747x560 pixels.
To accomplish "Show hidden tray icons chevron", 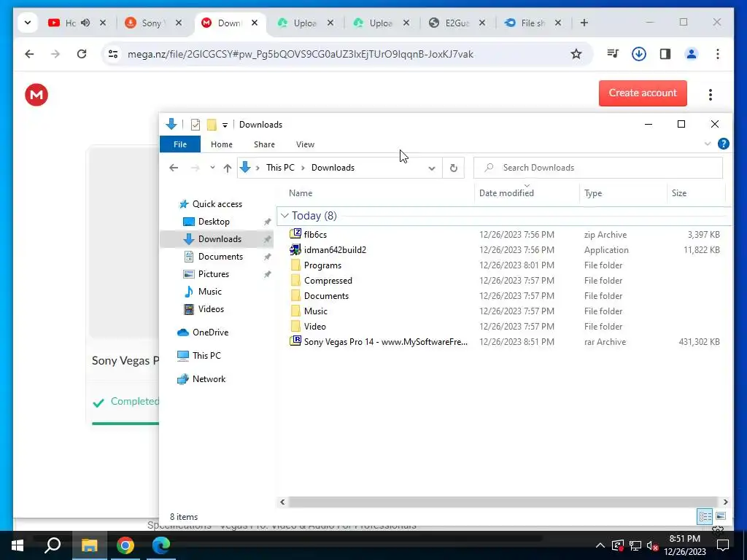I will coord(600,545).
